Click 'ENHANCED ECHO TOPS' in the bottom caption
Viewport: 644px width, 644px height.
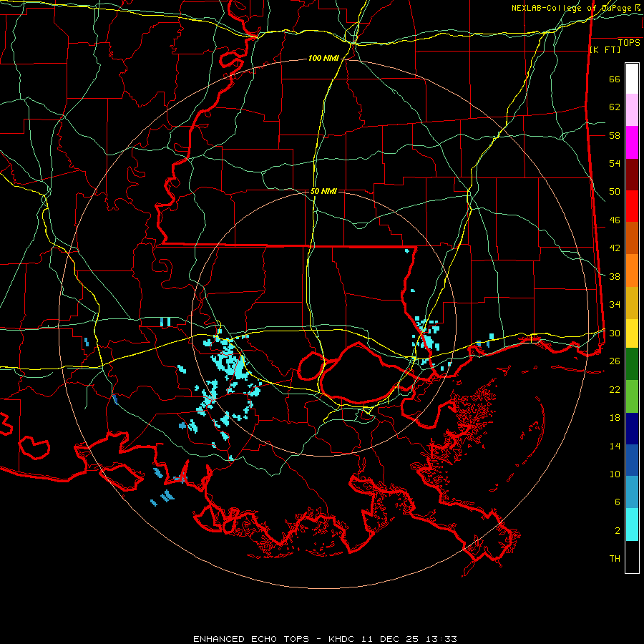[x=251, y=639]
